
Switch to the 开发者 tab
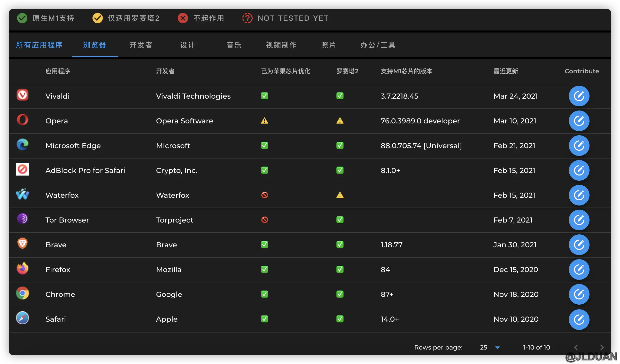click(x=141, y=45)
